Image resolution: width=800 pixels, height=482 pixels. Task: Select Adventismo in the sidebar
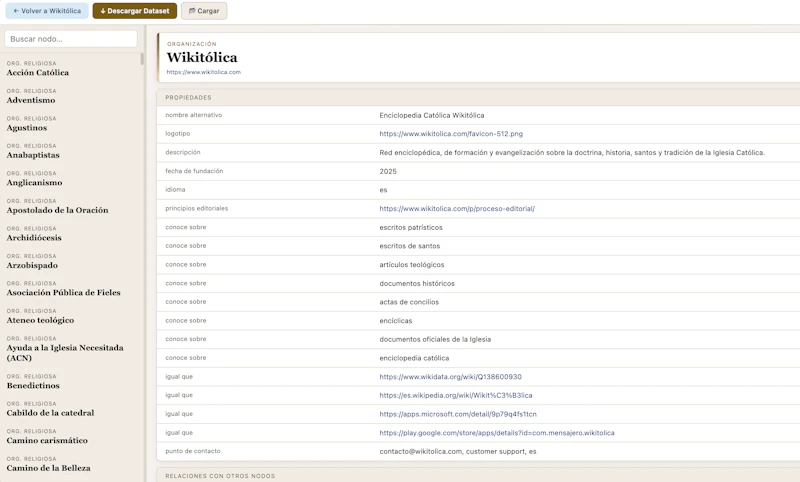tap(31, 100)
